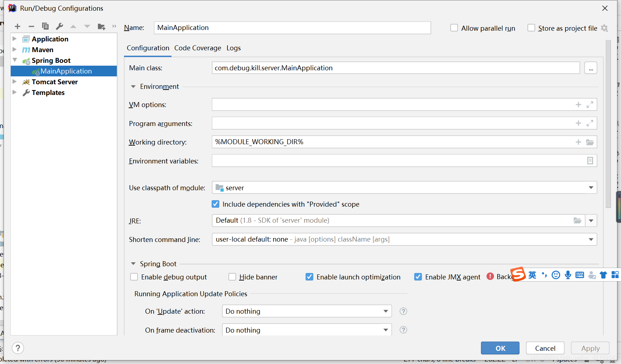Open dialog help question mark
This screenshot has height=364, width=621.
(x=18, y=348)
